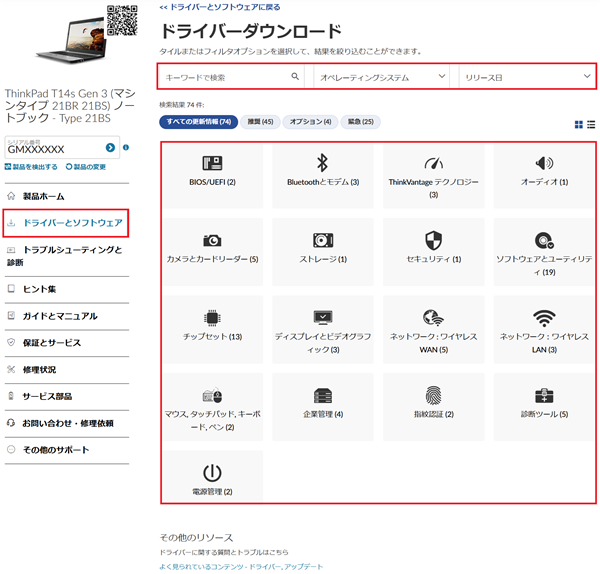Go to 保証とサービス sidebar item
The image size is (600, 574).
point(52,342)
